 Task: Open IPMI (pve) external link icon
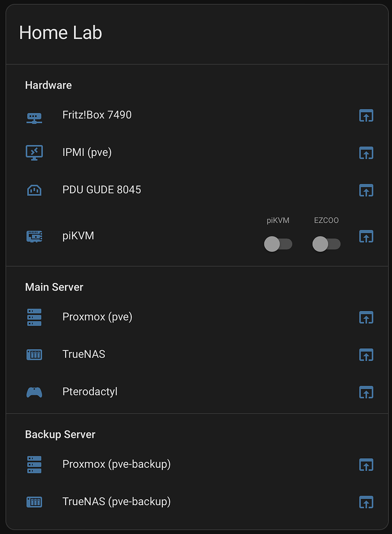click(x=366, y=153)
